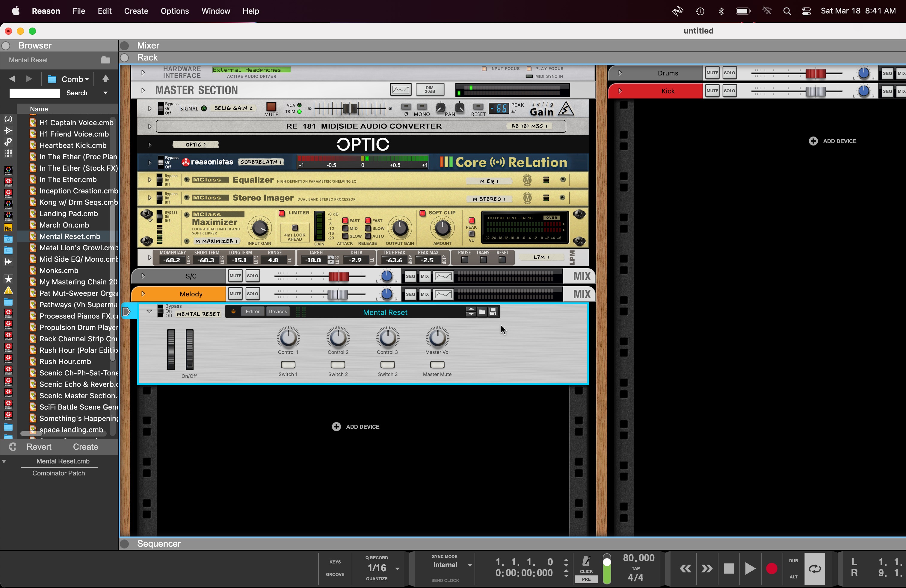Screen dimensions: 906x588
Task: Click the Mental Reset track icon left of combinator
Action: [126, 312]
